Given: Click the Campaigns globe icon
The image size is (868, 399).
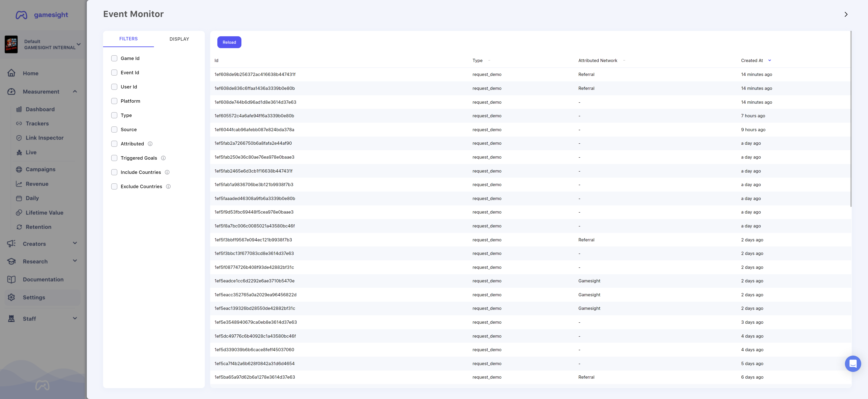Looking at the screenshot, I should coord(19,169).
